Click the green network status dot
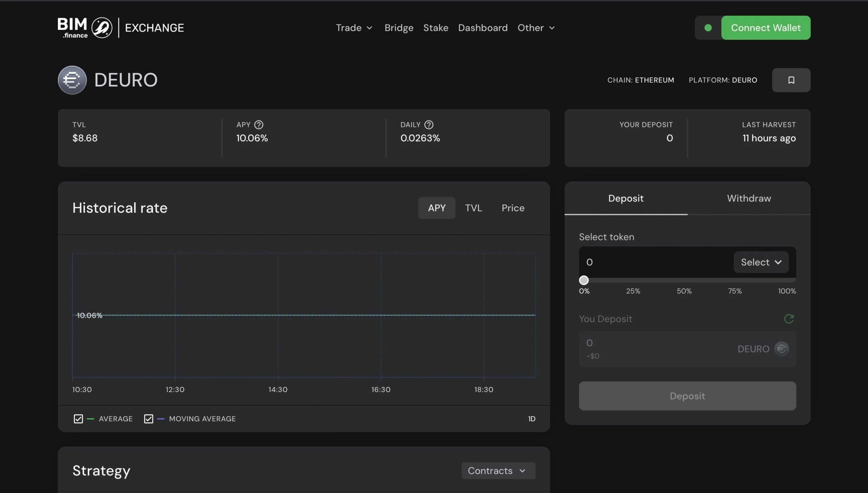Image resolution: width=868 pixels, height=493 pixels. [708, 28]
